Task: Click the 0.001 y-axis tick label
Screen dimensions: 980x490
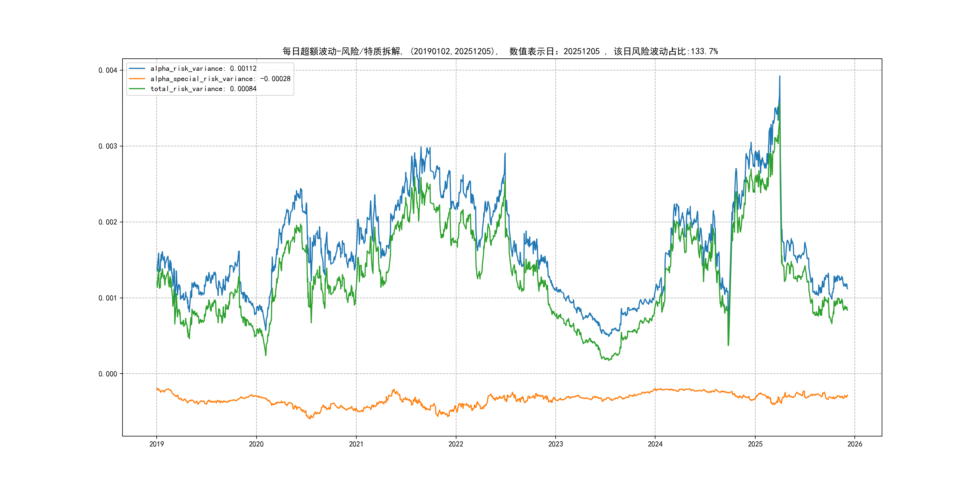Action: pos(108,298)
